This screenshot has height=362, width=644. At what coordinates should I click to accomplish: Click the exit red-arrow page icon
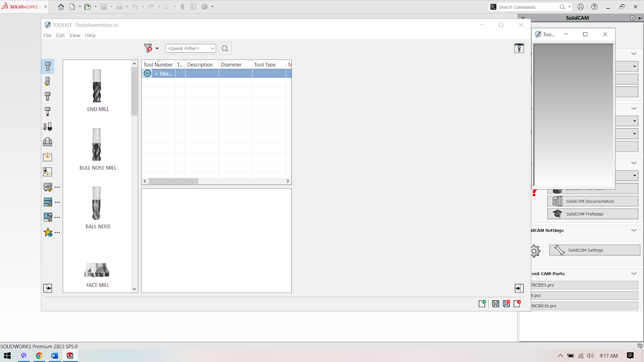pyautogui.click(x=517, y=304)
